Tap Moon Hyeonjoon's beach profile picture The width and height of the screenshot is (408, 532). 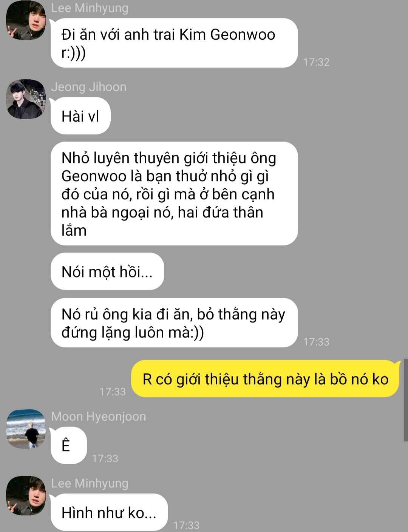[x=26, y=429]
